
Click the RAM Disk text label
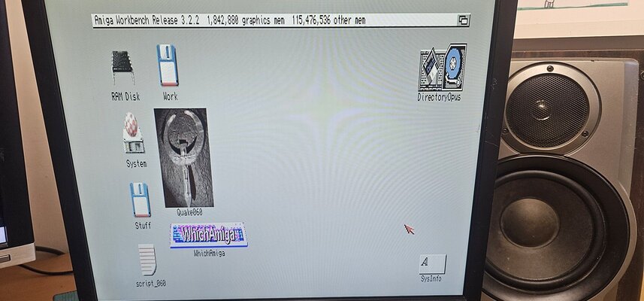click(x=125, y=96)
